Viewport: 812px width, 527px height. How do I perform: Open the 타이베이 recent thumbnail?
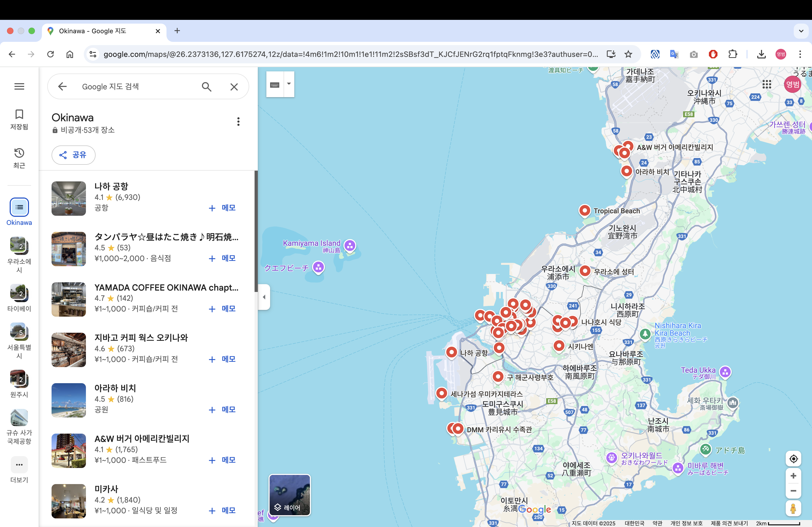pos(19,293)
